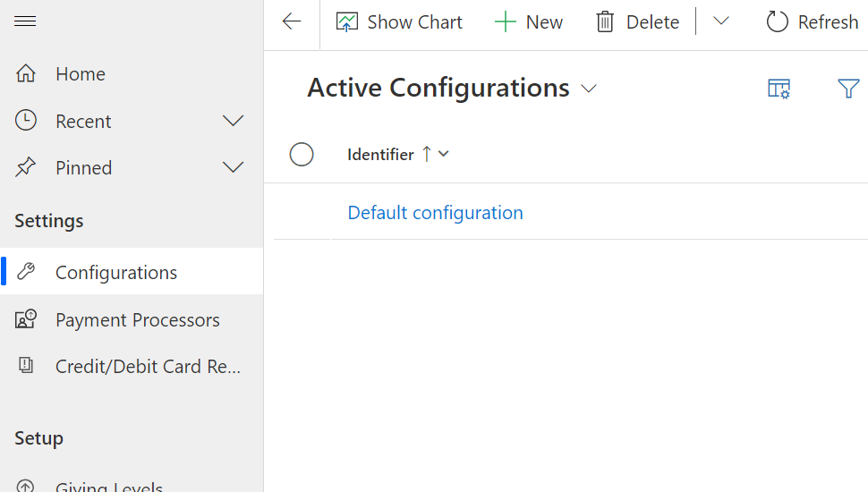Open the edit columns icon

click(779, 89)
